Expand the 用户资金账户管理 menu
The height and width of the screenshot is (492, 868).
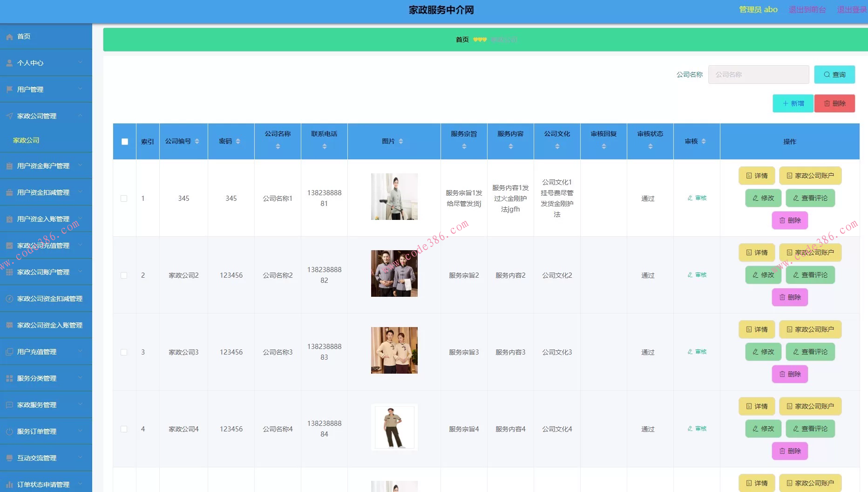coord(80,165)
